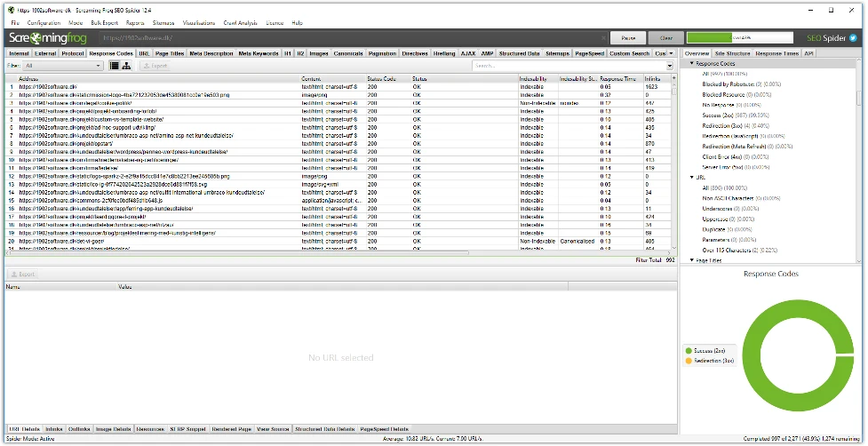Open the overflow tabs dropdown arrow
Viewport: 868px width, 446px height.
click(x=671, y=53)
